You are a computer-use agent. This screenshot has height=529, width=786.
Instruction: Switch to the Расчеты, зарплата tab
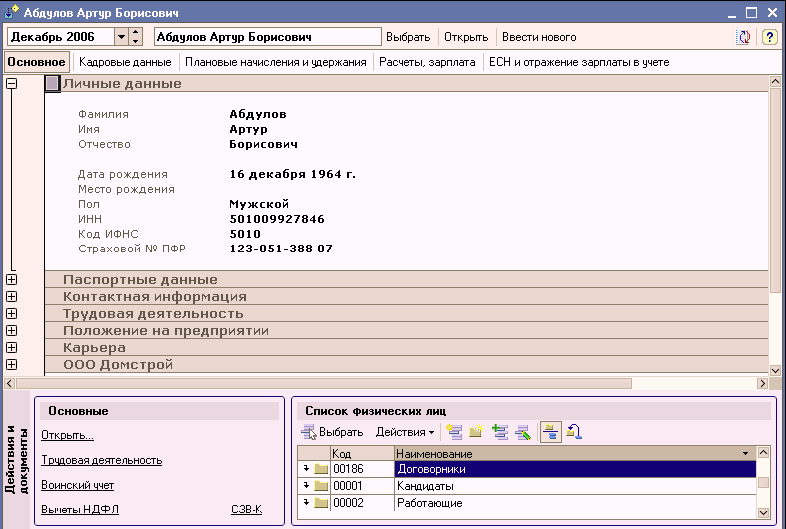[427, 62]
